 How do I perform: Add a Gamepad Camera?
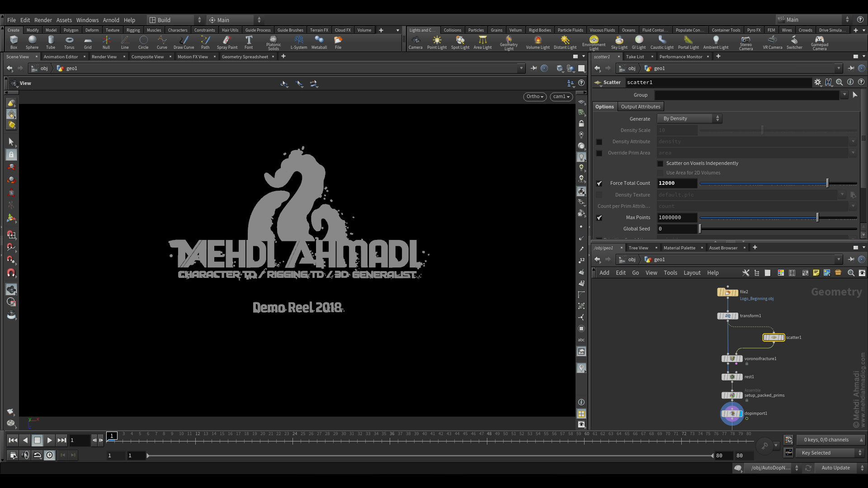click(820, 43)
